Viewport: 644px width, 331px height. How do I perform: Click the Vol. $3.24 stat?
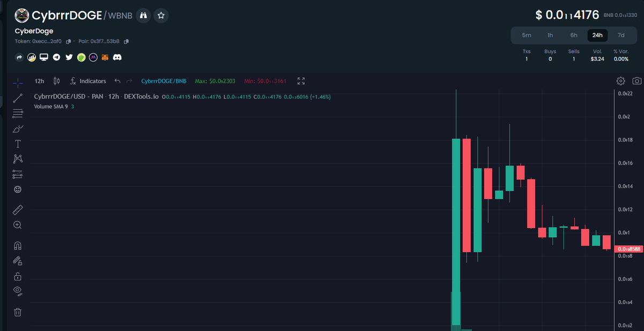click(x=597, y=55)
